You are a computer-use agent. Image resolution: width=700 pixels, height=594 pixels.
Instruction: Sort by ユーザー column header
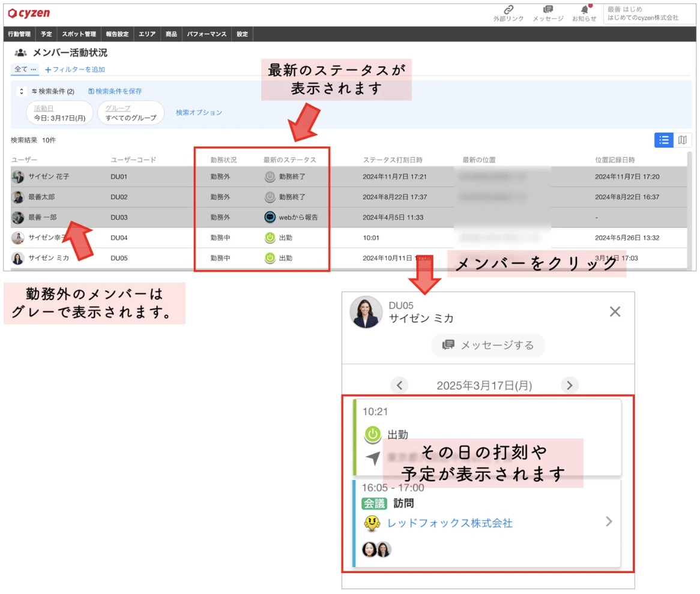[24, 160]
